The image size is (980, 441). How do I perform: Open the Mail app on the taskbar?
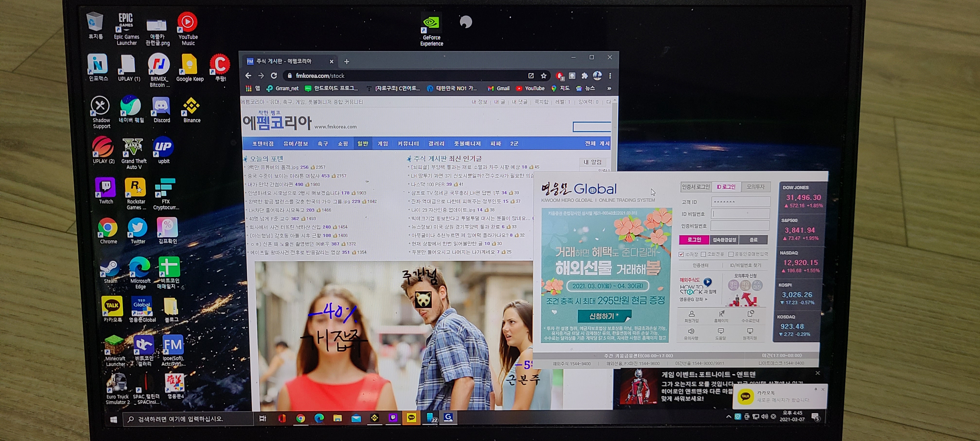[356, 418]
